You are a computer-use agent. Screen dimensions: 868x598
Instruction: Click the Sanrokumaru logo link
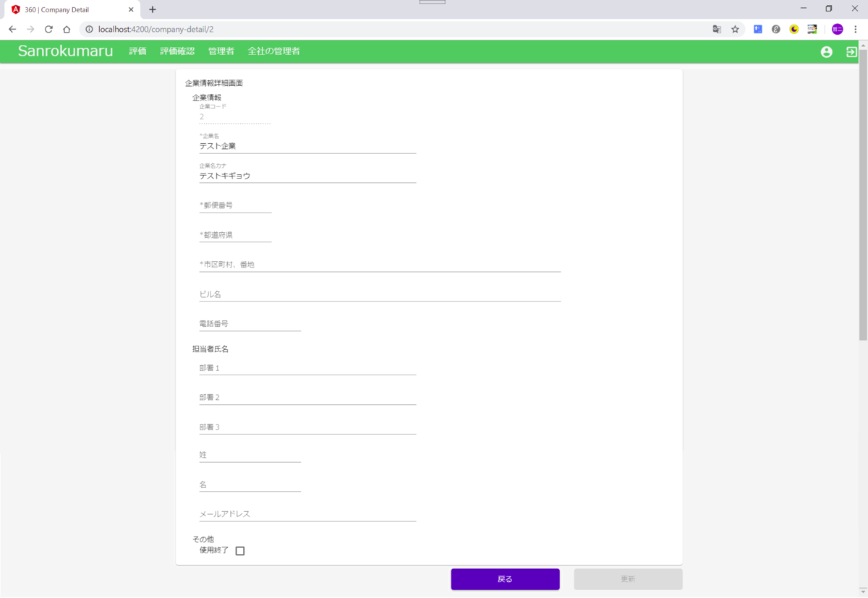(66, 51)
